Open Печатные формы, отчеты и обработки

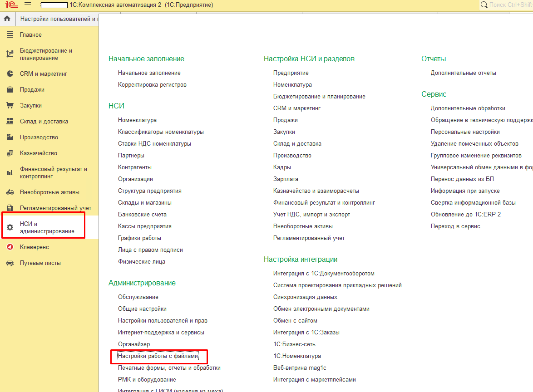point(169,368)
